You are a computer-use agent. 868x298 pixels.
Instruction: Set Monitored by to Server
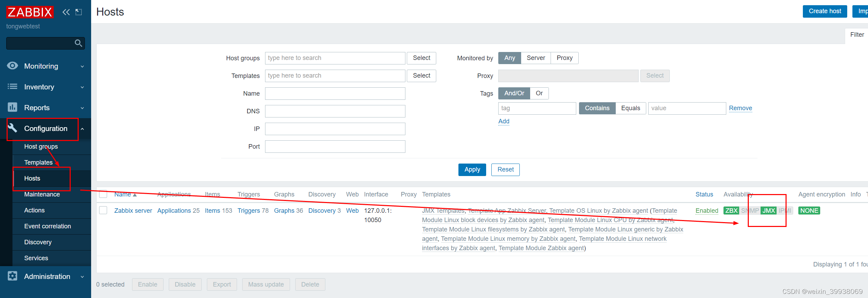536,58
